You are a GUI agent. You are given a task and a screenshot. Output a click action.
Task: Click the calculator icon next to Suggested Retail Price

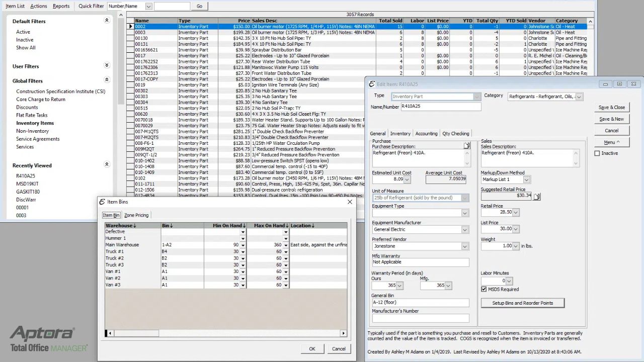click(537, 197)
